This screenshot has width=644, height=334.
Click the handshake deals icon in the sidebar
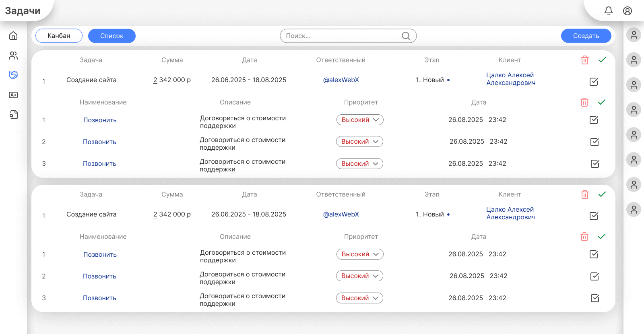coord(13,75)
